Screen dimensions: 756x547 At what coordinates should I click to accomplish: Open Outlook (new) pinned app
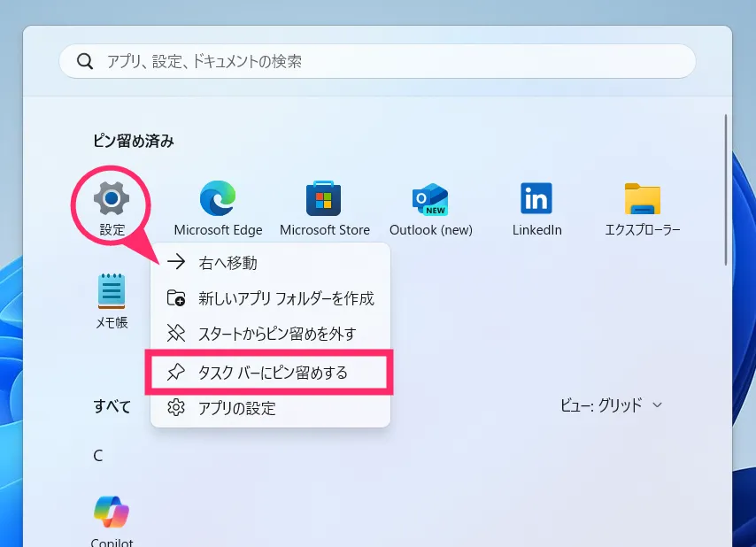(x=430, y=208)
